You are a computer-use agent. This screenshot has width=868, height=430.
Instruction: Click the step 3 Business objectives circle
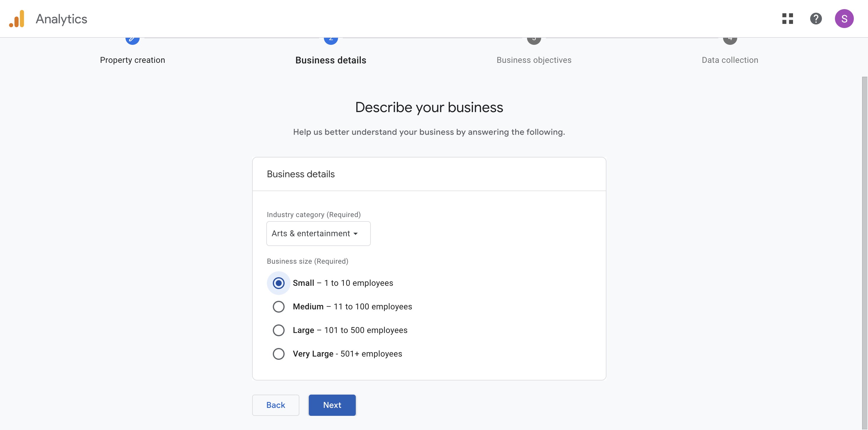click(534, 40)
